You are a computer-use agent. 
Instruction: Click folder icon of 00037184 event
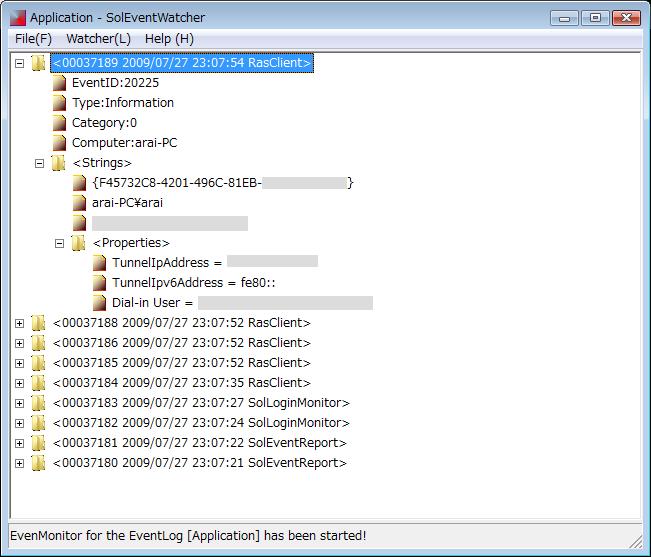pyautogui.click(x=38, y=383)
